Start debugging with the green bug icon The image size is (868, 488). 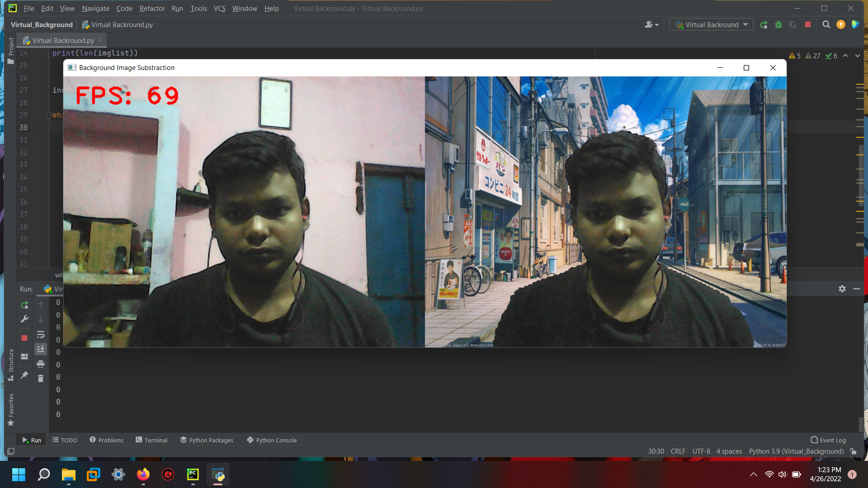click(778, 25)
